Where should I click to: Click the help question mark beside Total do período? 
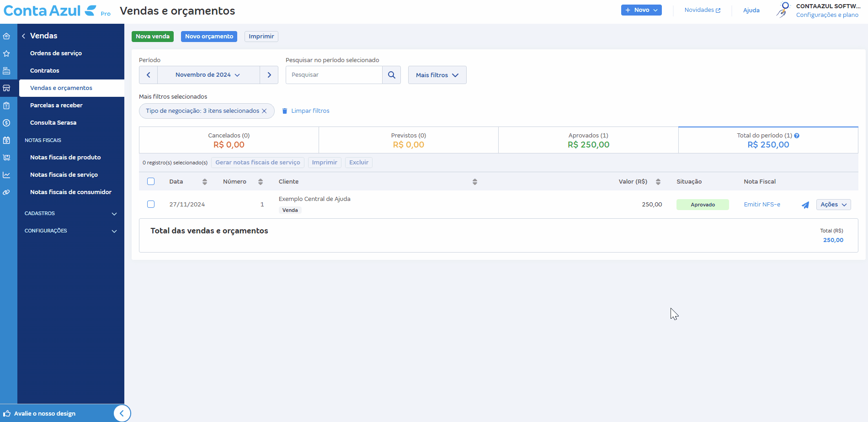click(797, 136)
